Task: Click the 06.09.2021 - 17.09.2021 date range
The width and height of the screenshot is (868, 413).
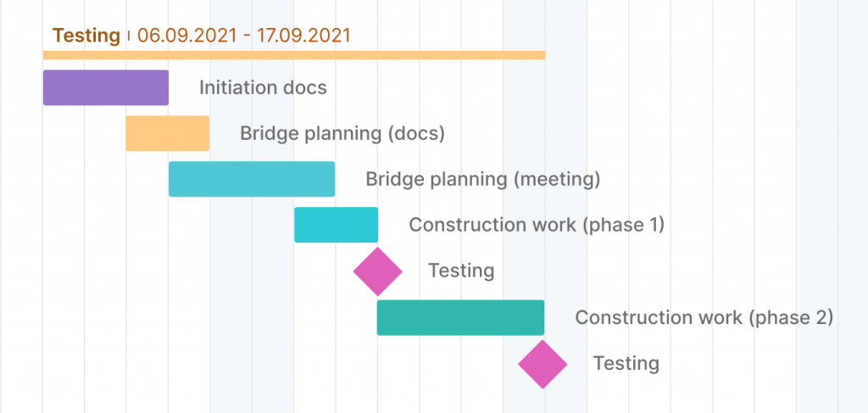Action: pos(244,36)
